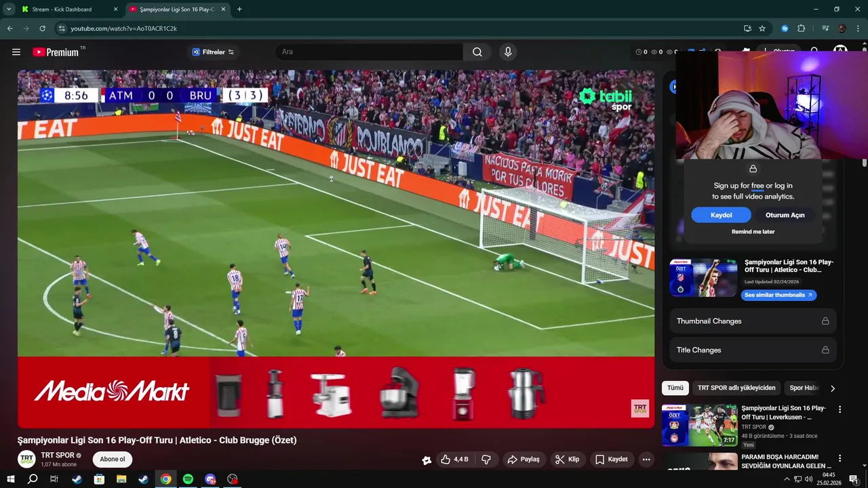Screen dimensions: 868x488
Task: Click the football video player
Action: [336, 249]
